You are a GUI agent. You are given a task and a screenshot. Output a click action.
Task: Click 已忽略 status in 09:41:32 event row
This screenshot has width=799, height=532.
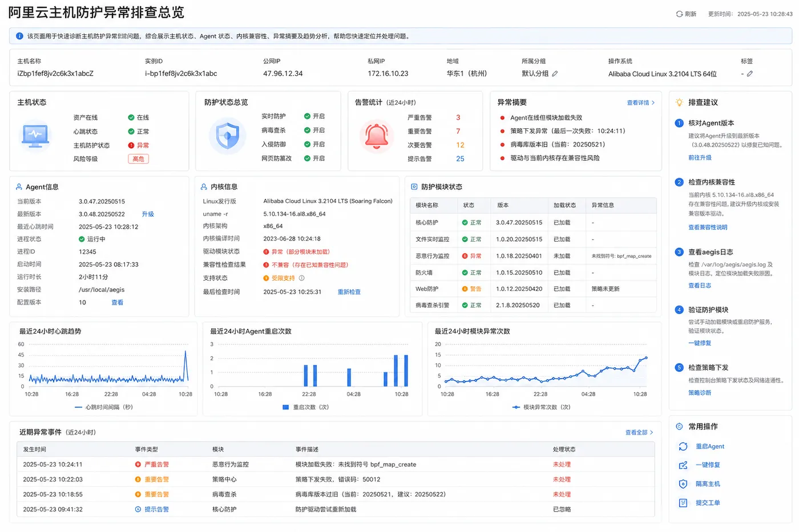(562, 510)
